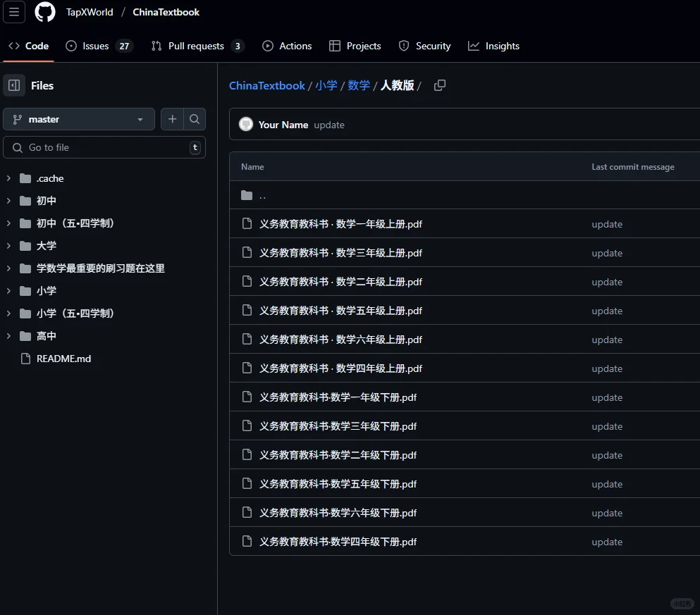The image size is (700, 615).
Task: Click update message for 数学一年级上册.pdf row
Action: (607, 224)
